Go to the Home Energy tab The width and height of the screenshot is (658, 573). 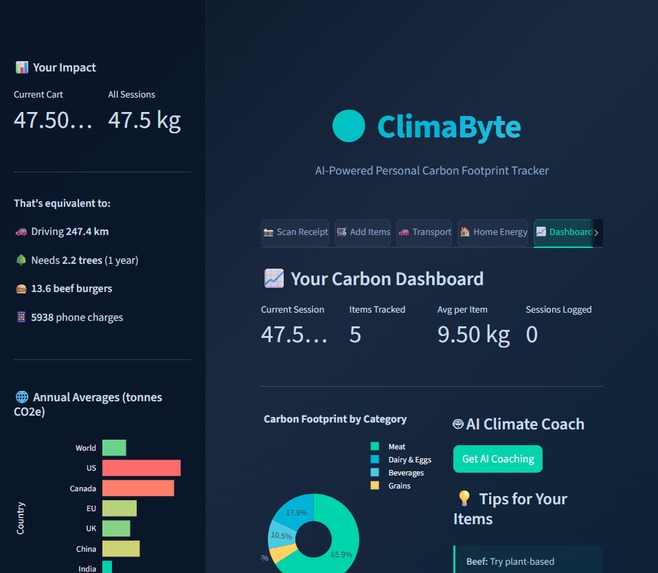(493, 232)
